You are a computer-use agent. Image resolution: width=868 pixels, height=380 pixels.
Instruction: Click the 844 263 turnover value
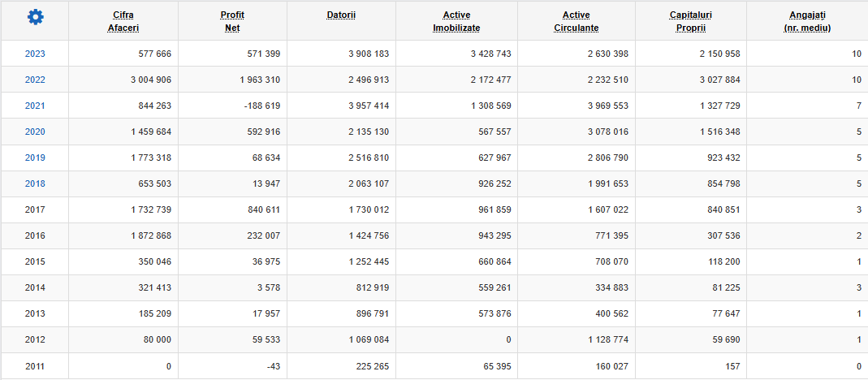[155, 106]
